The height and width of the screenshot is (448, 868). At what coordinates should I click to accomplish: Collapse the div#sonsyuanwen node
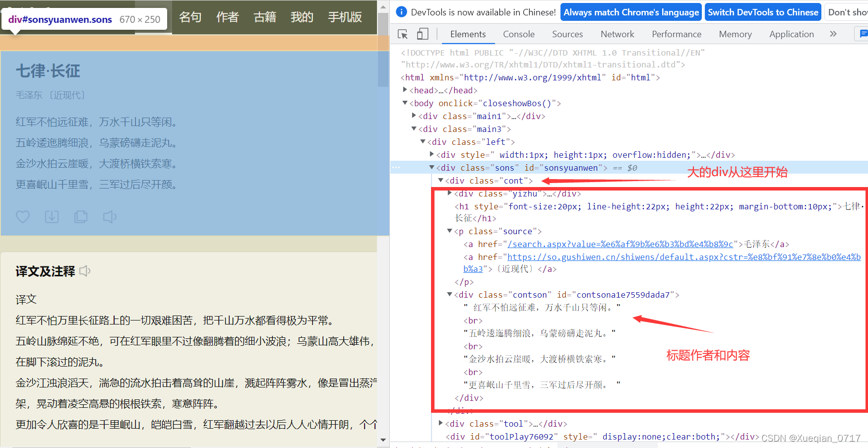[432, 167]
